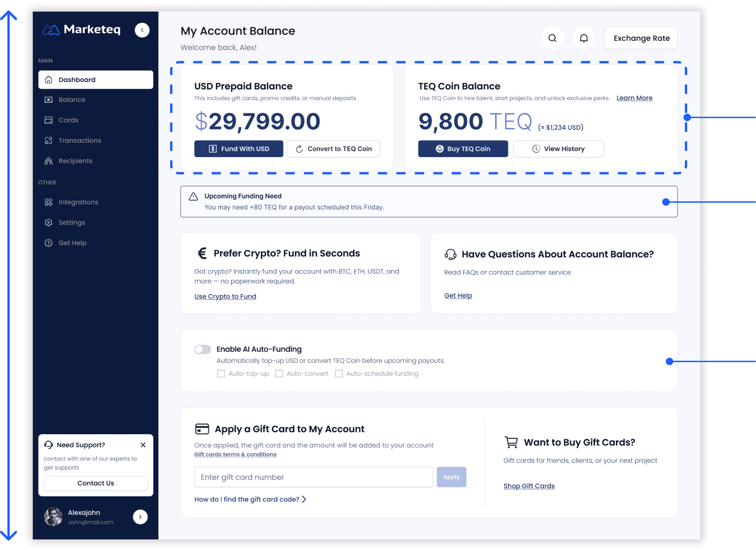Expand the Alexajohn profile arrow
Viewport: 756px width, 551px height.
pyautogui.click(x=140, y=517)
